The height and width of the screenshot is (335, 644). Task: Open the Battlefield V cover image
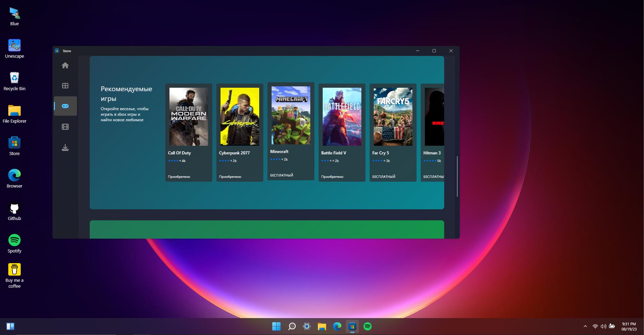point(342,117)
